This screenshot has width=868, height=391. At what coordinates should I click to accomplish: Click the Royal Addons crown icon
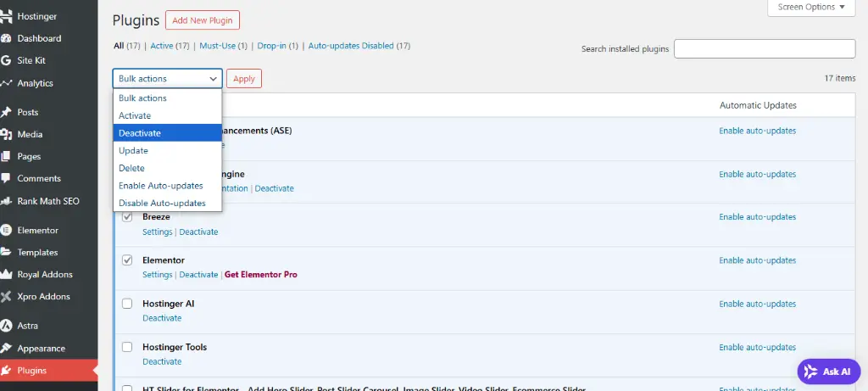click(6, 274)
